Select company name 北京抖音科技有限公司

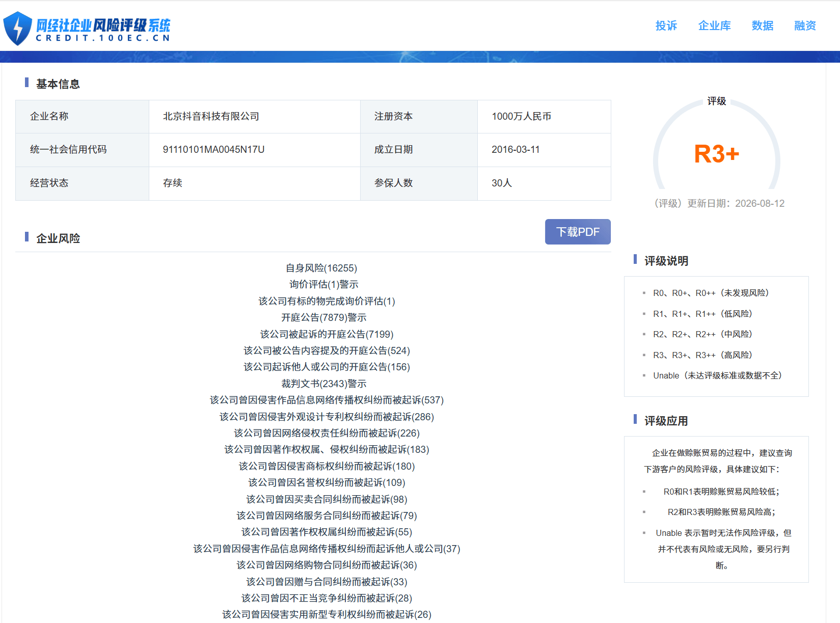(211, 116)
